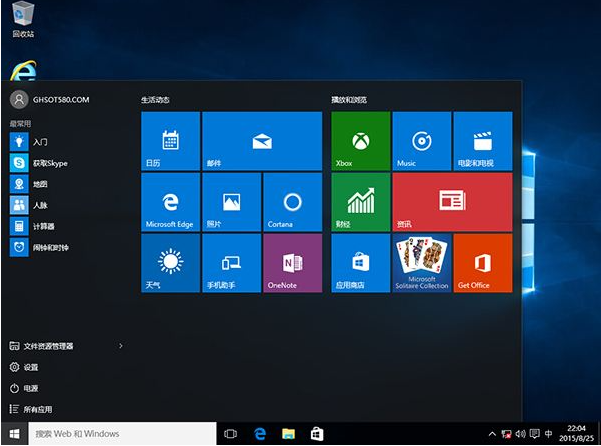Open the 天气 weather tile
The height and width of the screenshot is (446, 601).
point(170,263)
